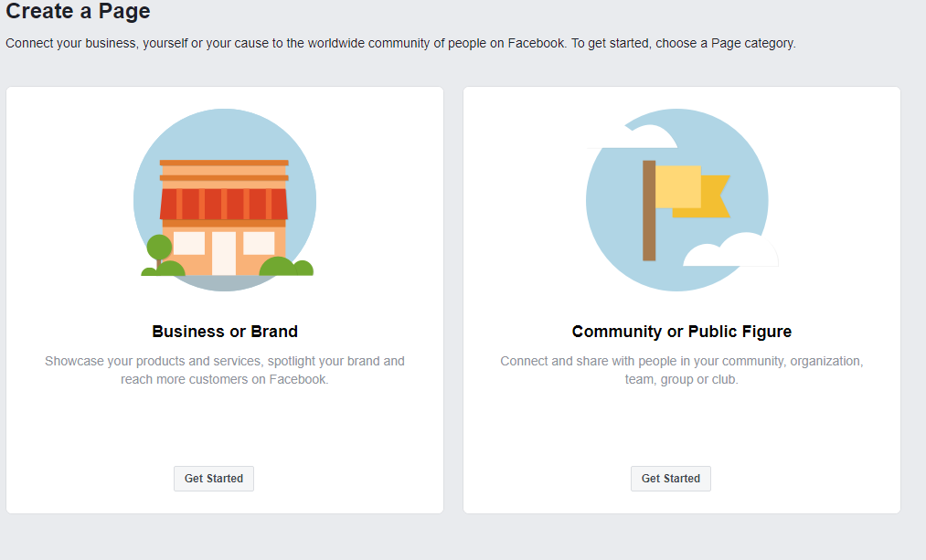Click Get Started under Community or Public Figure
The height and width of the screenshot is (560, 926).
tap(670, 478)
